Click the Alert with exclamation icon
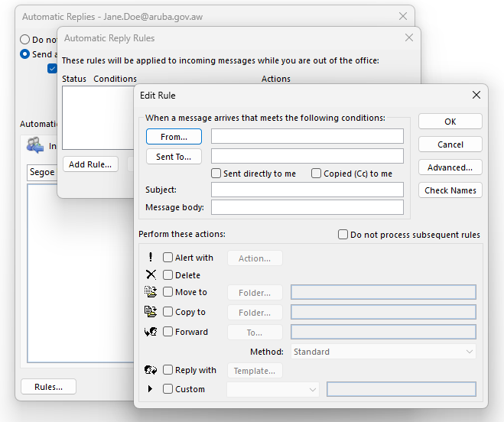 click(x=151, y=258)
